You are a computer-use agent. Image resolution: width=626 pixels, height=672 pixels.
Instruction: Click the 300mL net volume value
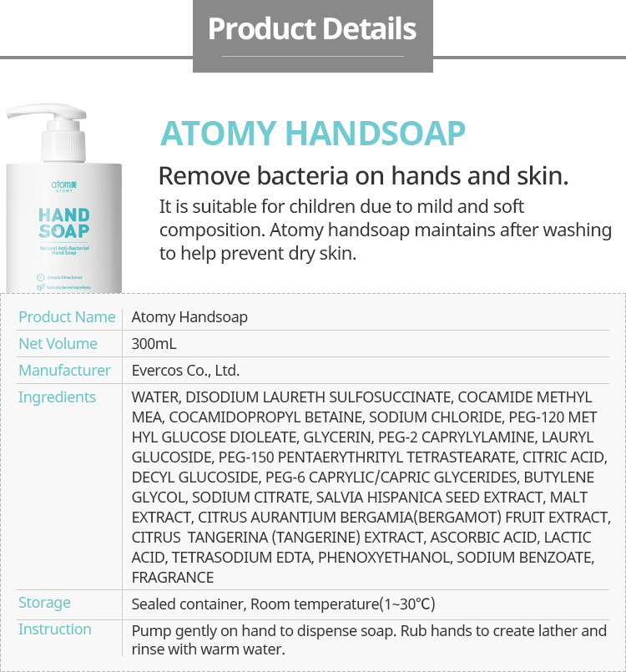[x=154, y=344]
